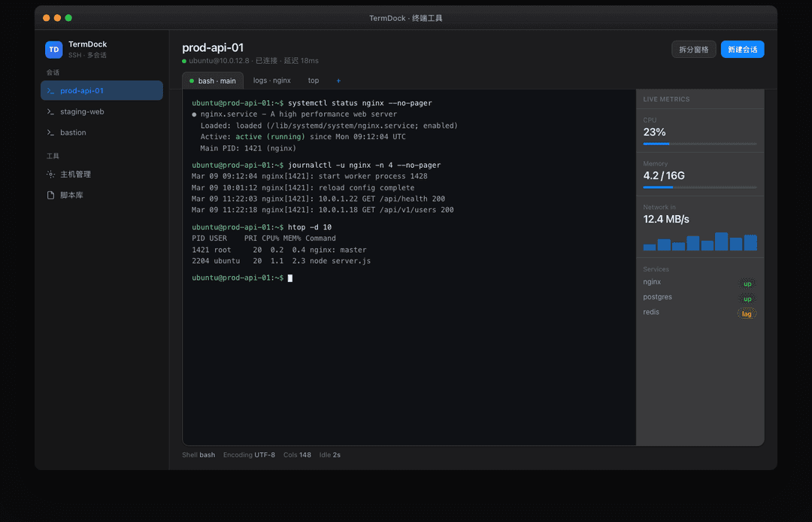Click the document icon for 脚本库
812x522 pixels.
point(51,196)
